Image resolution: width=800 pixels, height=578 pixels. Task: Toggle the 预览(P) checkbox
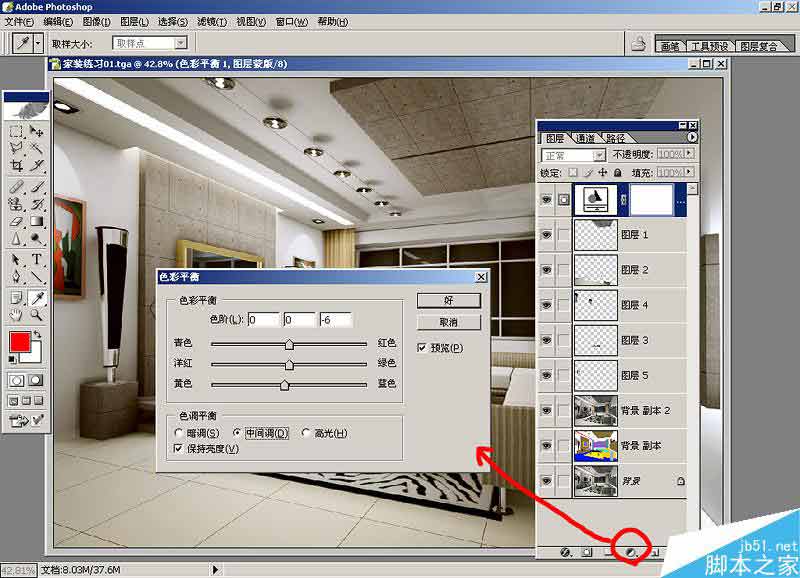[x=422, y=348]
